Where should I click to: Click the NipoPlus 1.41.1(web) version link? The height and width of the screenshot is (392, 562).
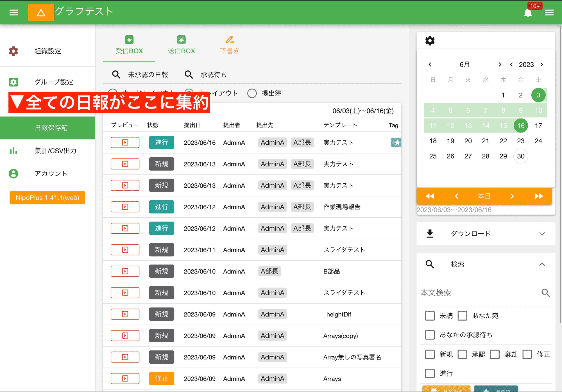pyautogui.click(x=47, y=197)
